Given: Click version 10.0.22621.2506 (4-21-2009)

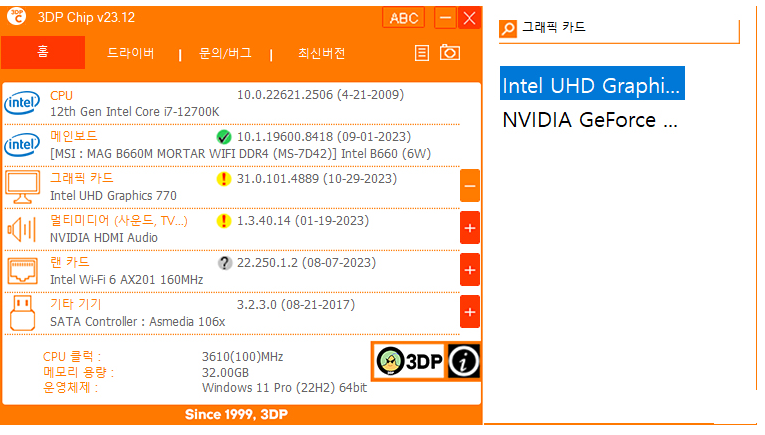Looking at the screenshot, I should (x=321, y=95).
